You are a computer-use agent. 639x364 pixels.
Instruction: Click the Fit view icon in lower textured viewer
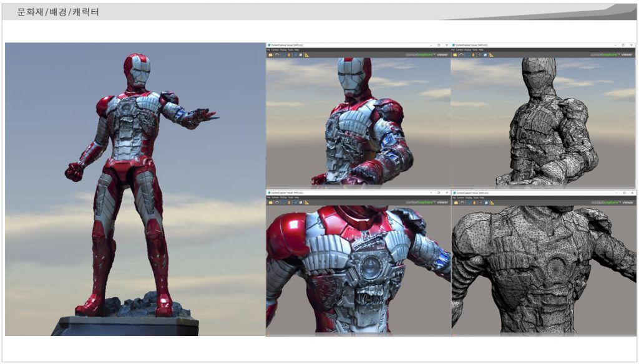point(295,203)
